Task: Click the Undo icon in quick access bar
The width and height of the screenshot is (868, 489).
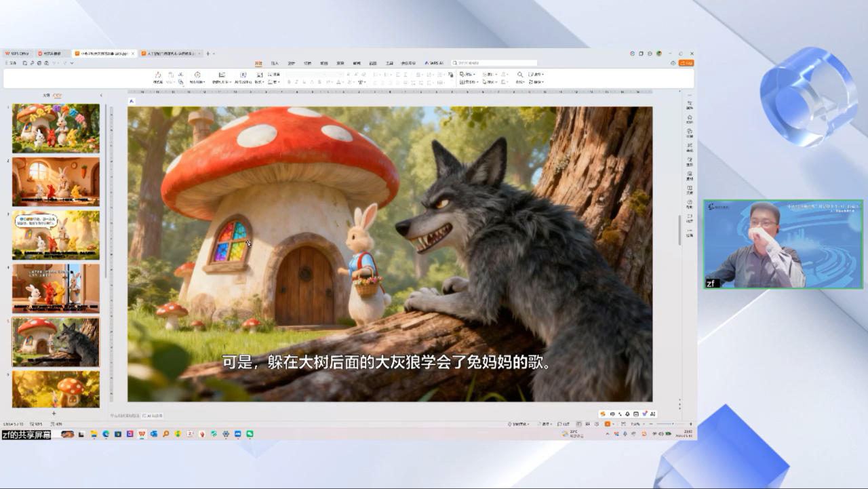Action: pyautogui.click(x=56, y=63)
